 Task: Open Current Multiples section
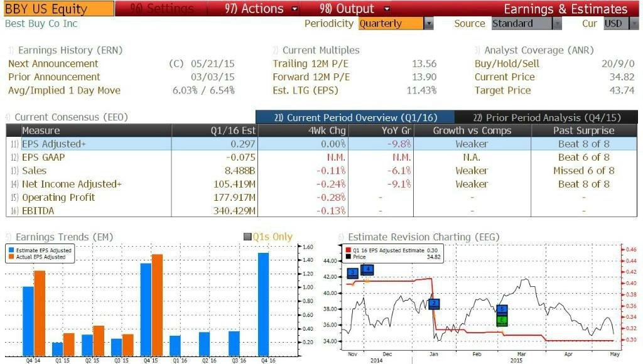click(x=321, y=50)
